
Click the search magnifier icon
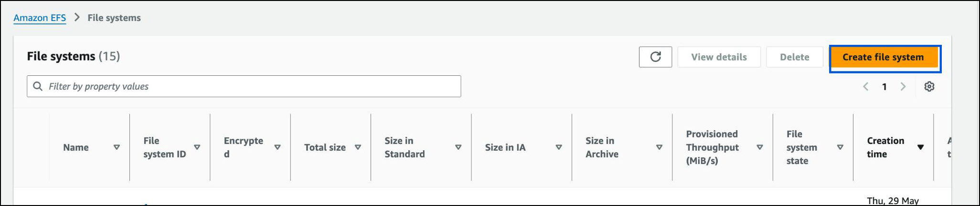pyautogui.click(x=38, y=86)
